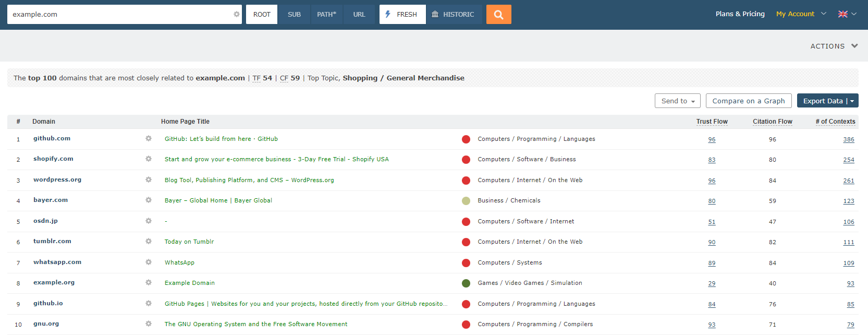The image size is (868, 335).
Task: Click the gear icon for example.org
Action: click(149, 283)
